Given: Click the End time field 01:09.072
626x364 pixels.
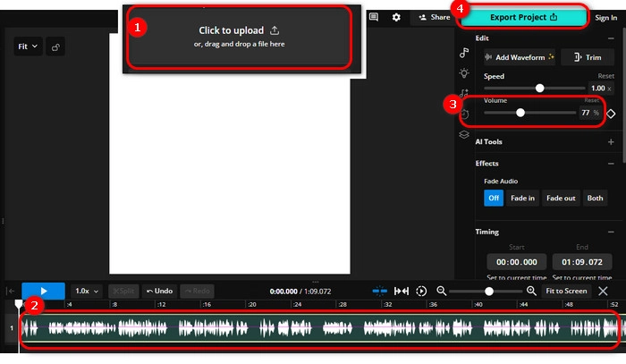Looking at the screenshot, I should tap(582, 262).
